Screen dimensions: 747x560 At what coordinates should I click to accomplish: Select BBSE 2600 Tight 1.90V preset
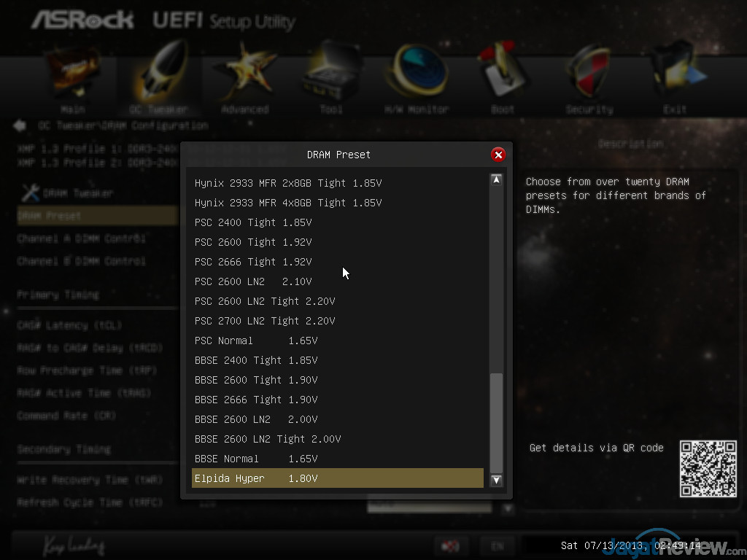(337, 380)
